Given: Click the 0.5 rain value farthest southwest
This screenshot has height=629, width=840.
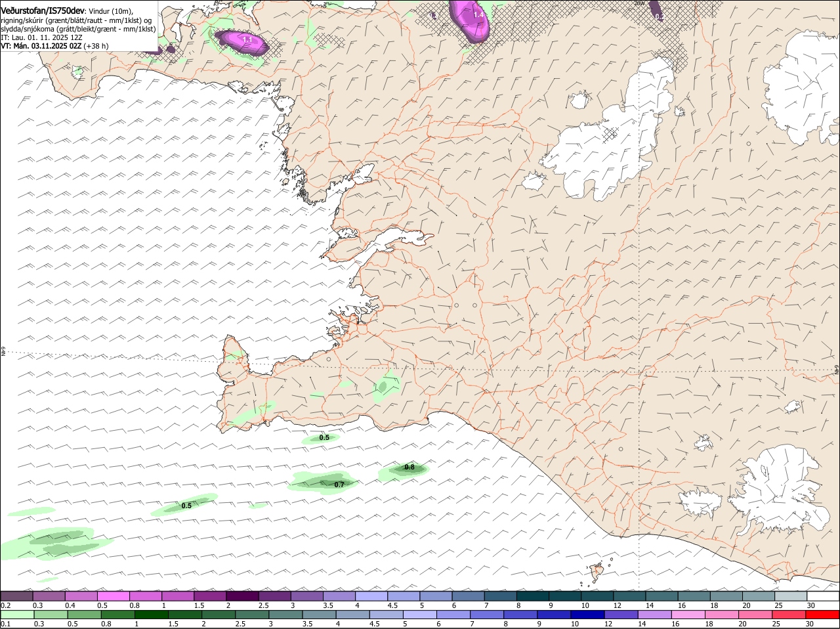Looking at the screenshot, I should click(x=186, y=506).
